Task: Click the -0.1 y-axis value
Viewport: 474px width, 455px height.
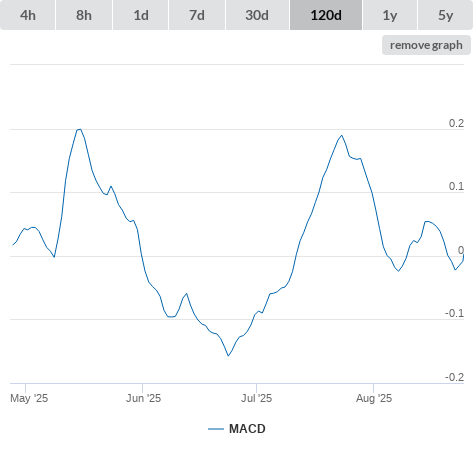Action: point(454,313)
